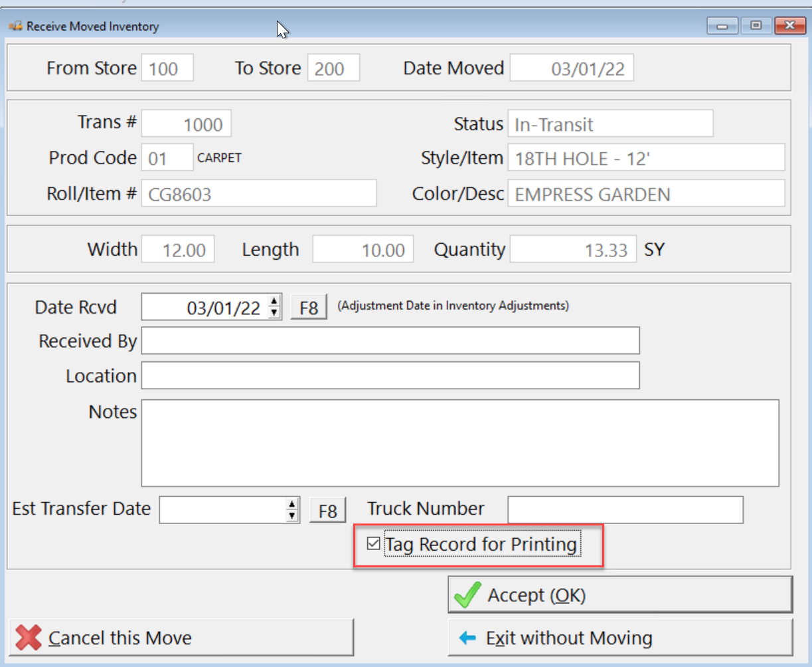The height and width of the screenshot is (667, 812).
Task: Click inside the Notes text area
Action: click(x=460, y=443)
